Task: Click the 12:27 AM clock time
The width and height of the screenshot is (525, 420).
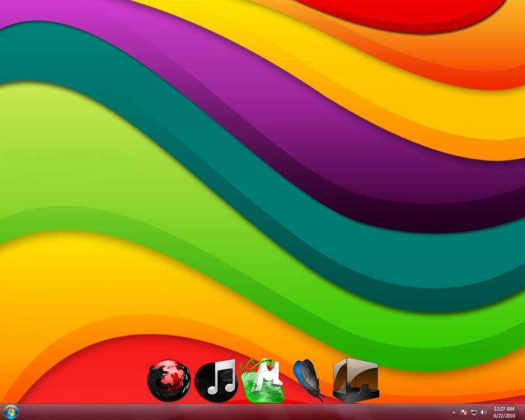Action: (503, 409)
